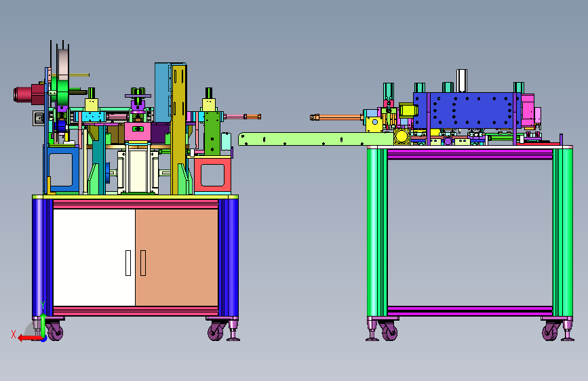Select the cream press body at left machine center
The width and height of the screenshot is (588, 381).
(x=138, y=172)
